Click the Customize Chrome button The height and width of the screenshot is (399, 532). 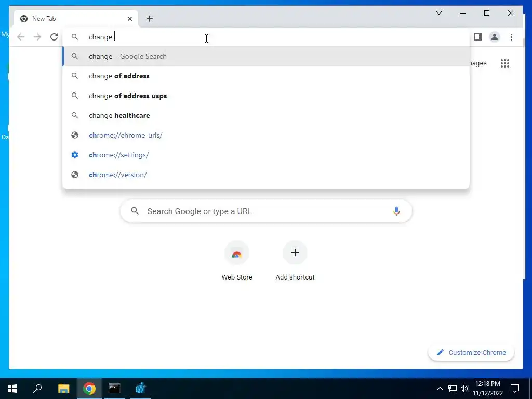[471, 353]
